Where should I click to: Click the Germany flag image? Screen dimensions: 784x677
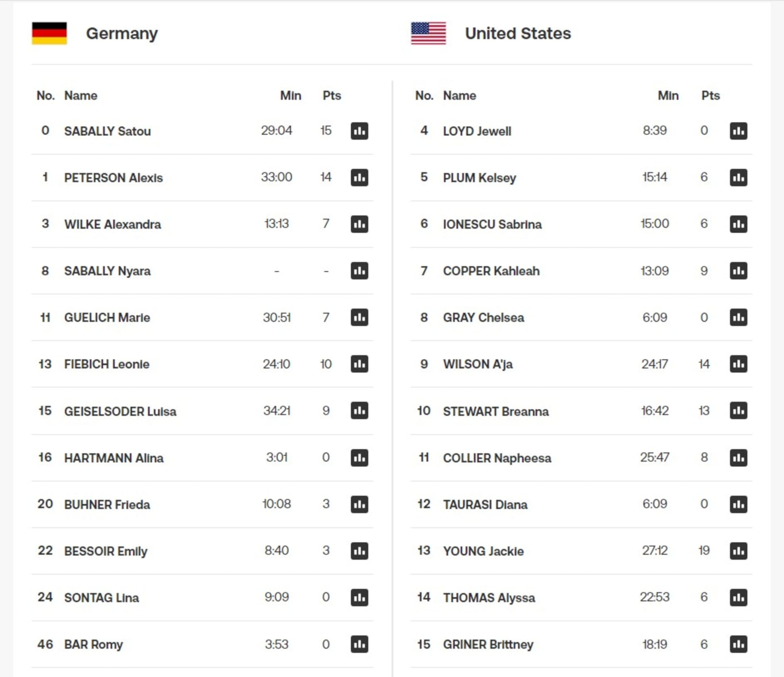click(x=49, y=33)
